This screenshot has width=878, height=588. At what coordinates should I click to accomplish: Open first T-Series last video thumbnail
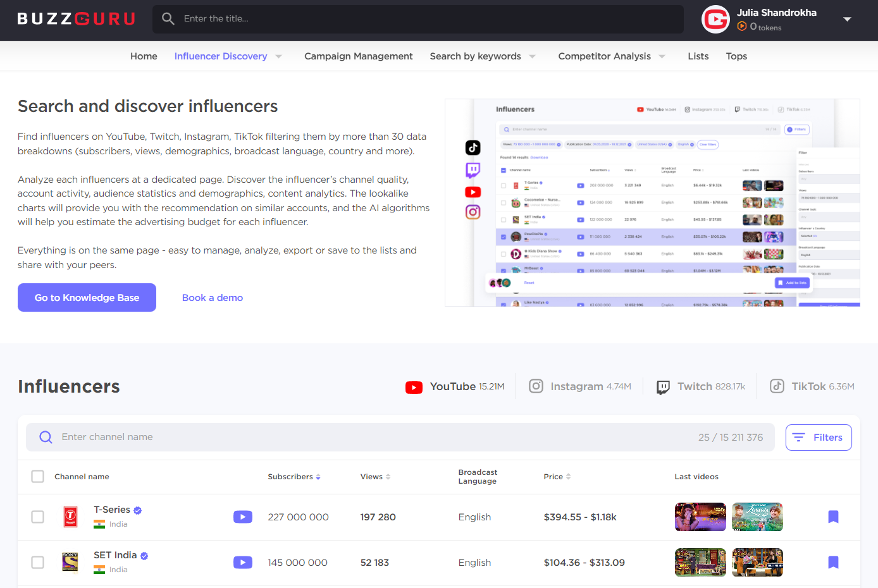(700, 517)
